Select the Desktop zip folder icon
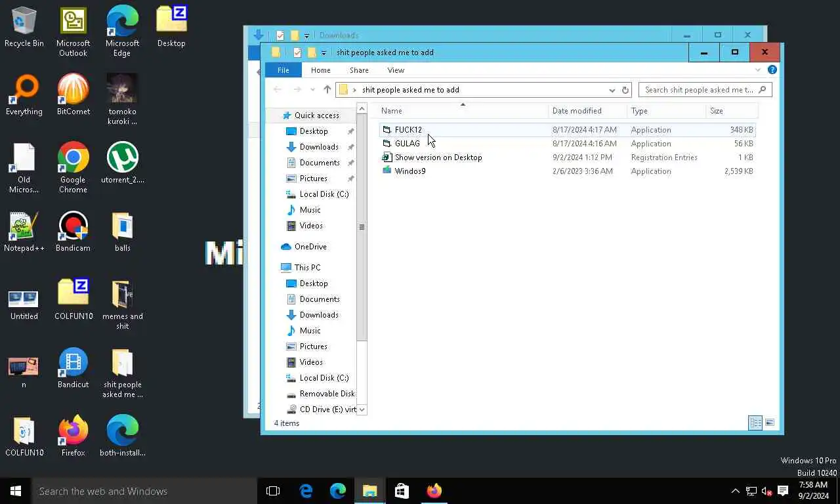 click(x=171, y=28)
